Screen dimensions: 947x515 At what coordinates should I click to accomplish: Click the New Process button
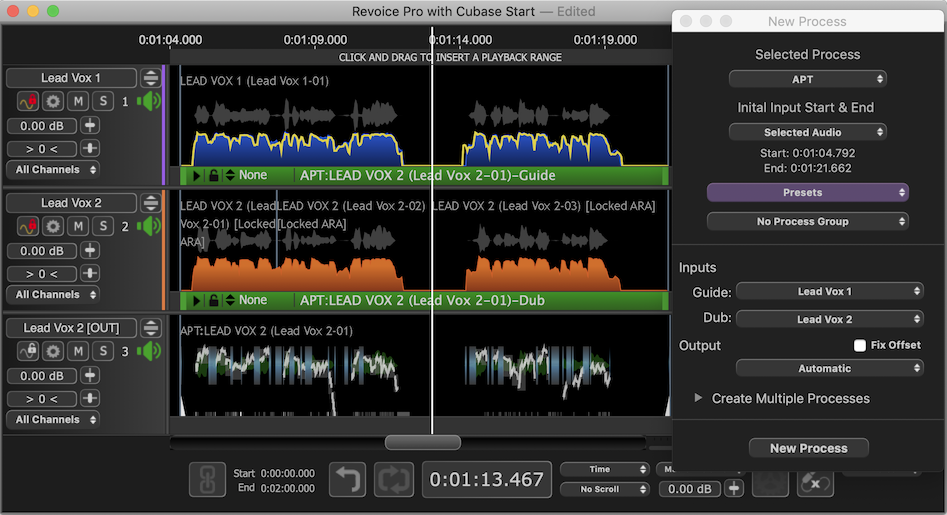pyautogui.click(x=808, y=448)
